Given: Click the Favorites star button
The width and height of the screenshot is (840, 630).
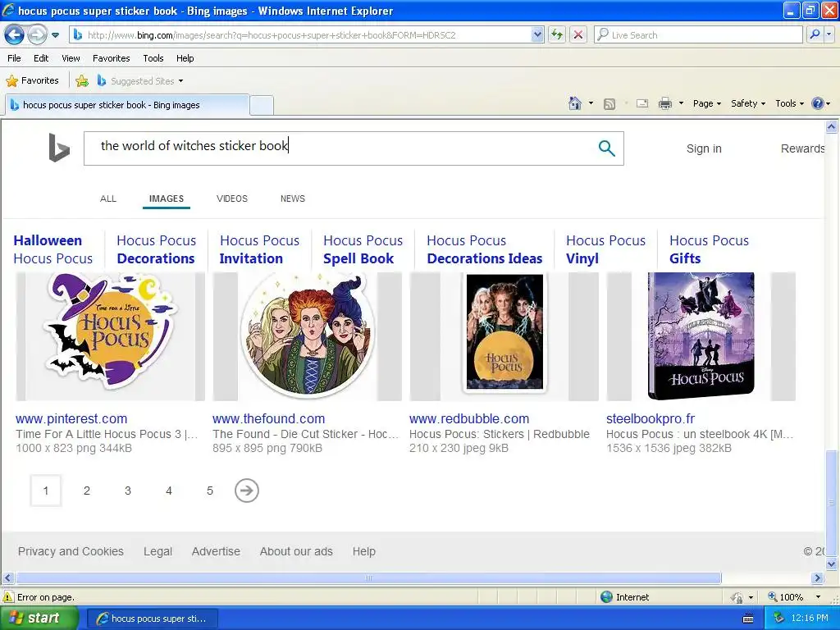Looking at the screenshot, I should tap(32, 81).
